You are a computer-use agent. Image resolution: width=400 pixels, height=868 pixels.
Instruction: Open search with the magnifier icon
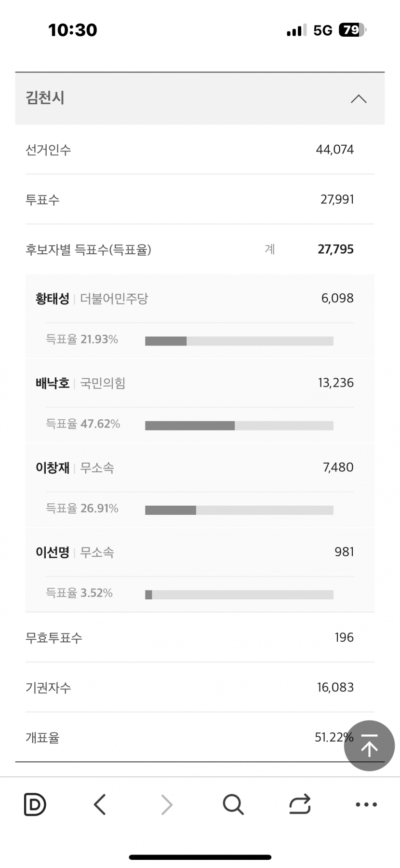click(233, 804)
